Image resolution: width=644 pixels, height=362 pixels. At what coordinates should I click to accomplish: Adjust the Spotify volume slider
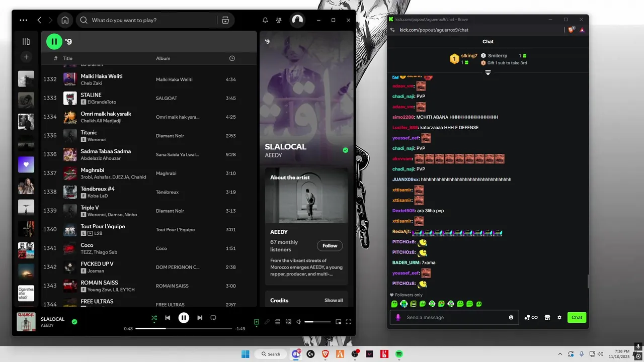coord(317,322)
